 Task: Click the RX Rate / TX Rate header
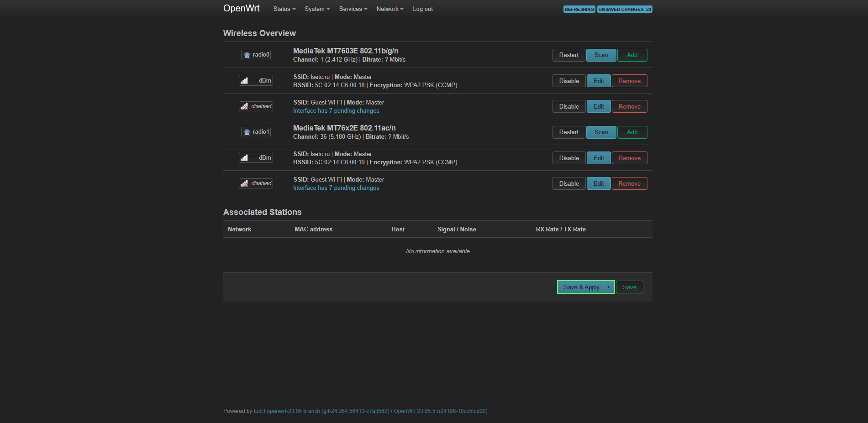coord(561,230)
